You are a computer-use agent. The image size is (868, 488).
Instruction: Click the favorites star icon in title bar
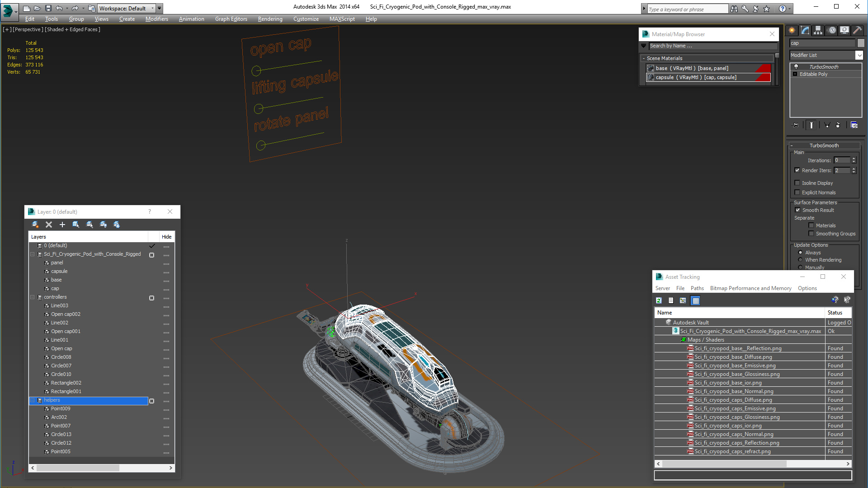tap(767, 9)
